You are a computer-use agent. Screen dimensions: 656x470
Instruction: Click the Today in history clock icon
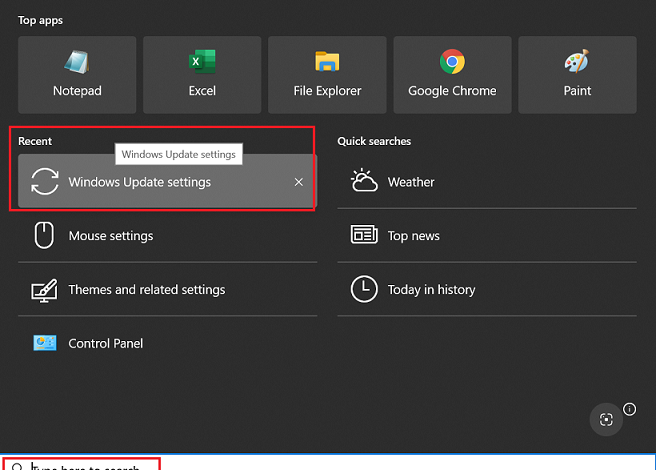tap(364, 290)
